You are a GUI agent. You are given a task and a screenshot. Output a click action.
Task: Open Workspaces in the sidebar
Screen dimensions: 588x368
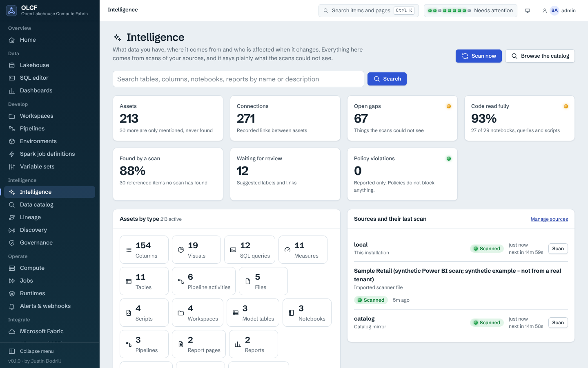49,116
